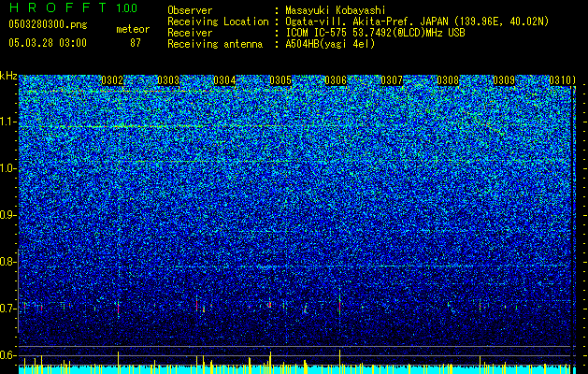Click the HROFFT 1.0.0 title text
Viewport: 588px width, 374px height.
(x=74, y=7)
